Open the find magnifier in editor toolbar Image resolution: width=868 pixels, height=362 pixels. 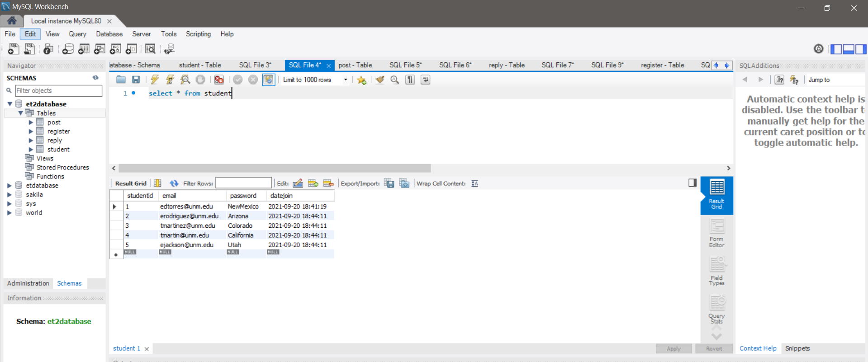point(395,80)
